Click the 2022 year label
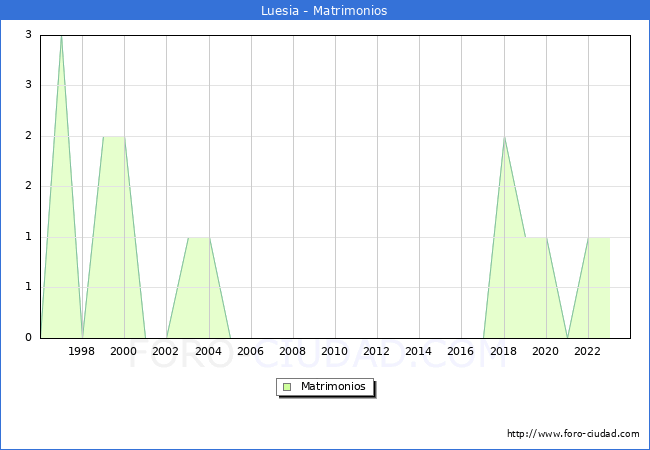Image resolution: width=650 pixels, height=450 pixels. [587, 352]
